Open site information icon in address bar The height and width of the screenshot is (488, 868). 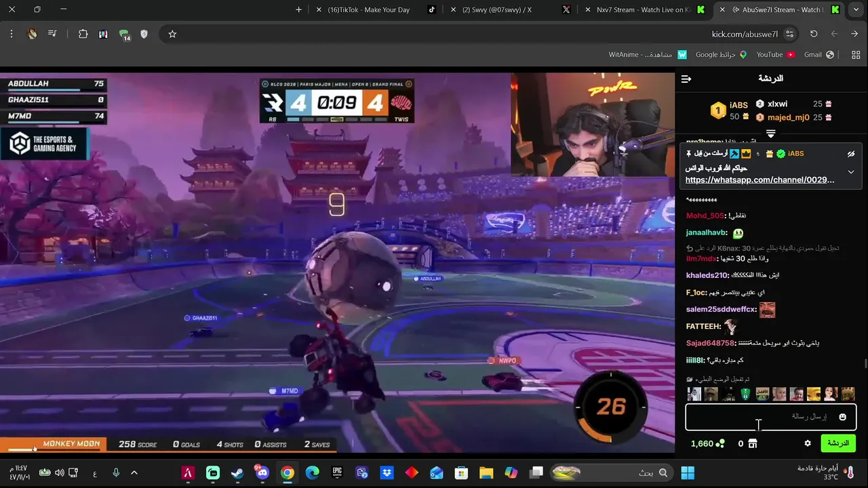click(x=789, y=34)
